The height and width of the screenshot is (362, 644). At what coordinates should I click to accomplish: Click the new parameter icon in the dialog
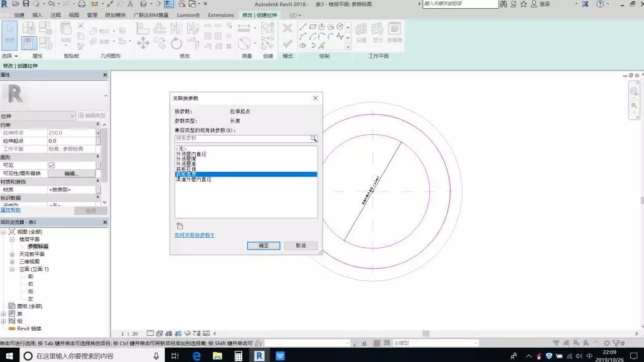[180, 226]
